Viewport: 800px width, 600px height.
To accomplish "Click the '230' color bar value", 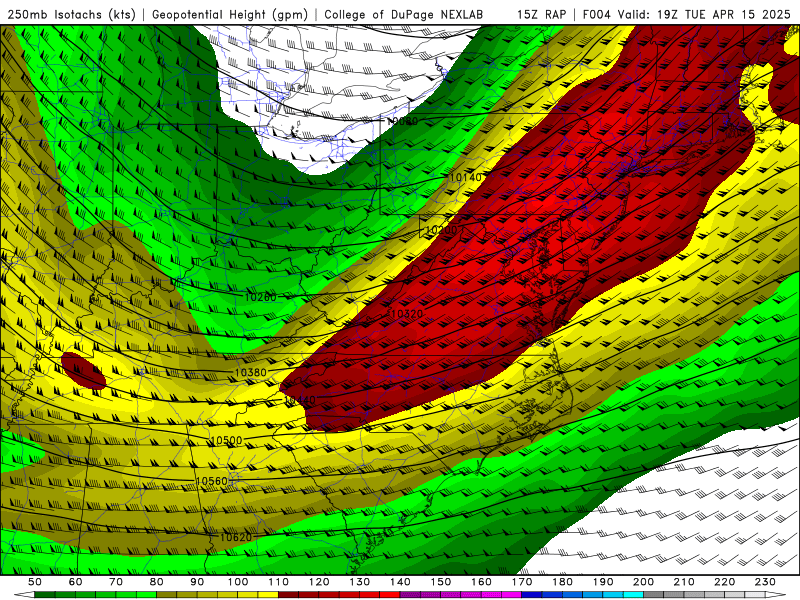I will click(765, 582).
